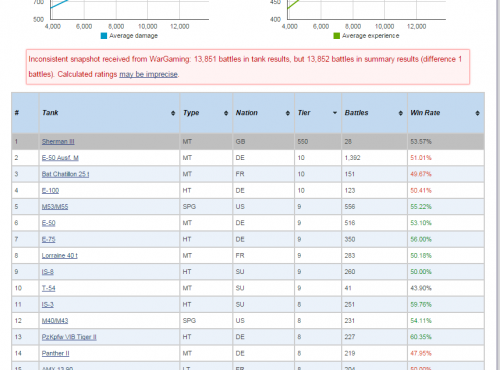Click the Win Rate column header label

tap(425, 113)
